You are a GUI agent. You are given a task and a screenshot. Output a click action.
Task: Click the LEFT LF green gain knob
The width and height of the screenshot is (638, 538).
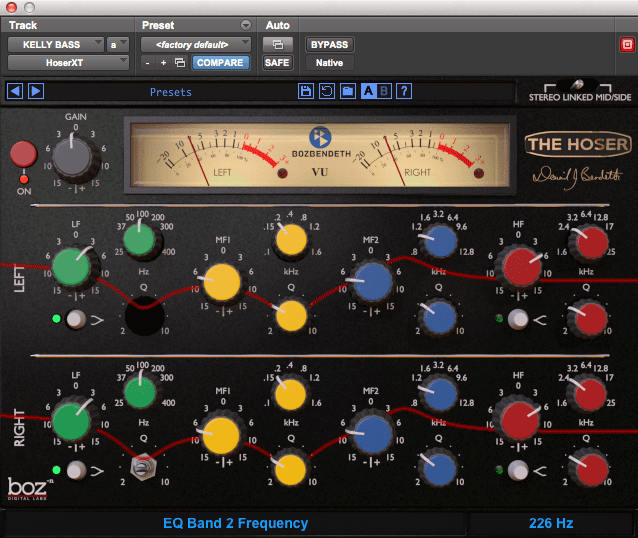73,266
